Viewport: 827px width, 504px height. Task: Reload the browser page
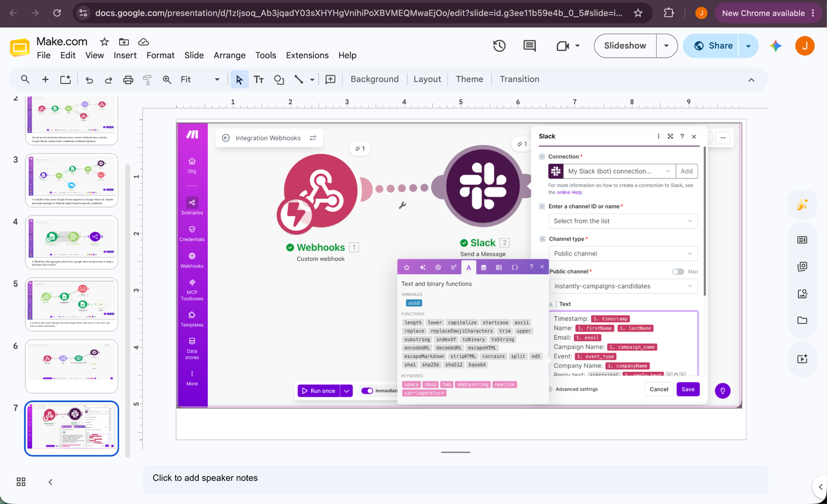tap(57, 13)
